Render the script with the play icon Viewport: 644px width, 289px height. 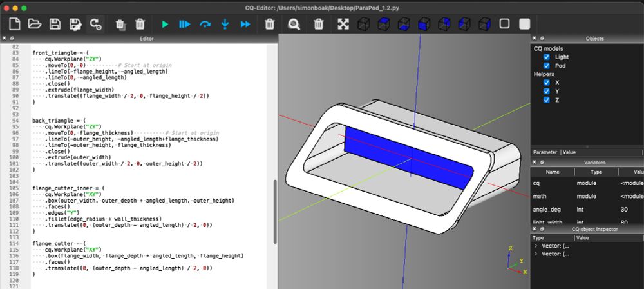tap(165, 25)
